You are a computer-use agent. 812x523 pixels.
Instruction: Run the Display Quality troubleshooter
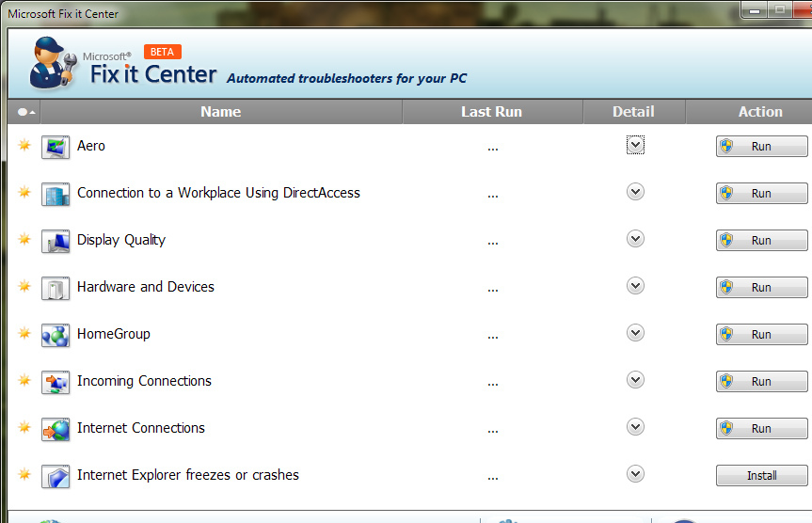point(762,240)
